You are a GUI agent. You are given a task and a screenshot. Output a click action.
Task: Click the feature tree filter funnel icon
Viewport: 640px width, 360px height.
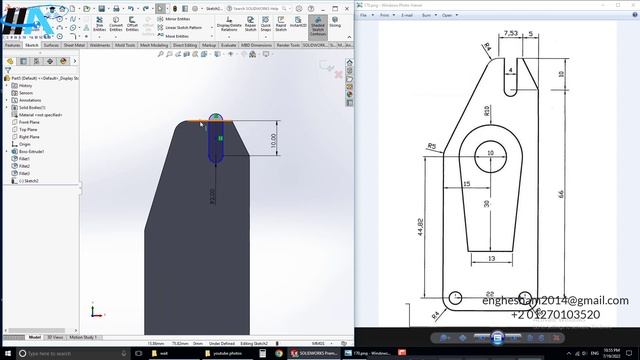click(x=8, y=70)
